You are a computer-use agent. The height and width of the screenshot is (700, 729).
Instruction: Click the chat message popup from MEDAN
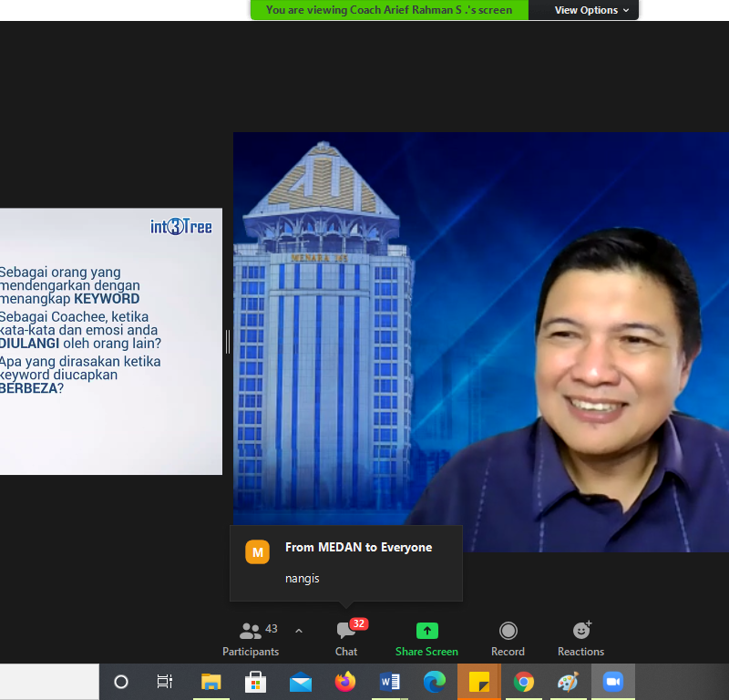pyautogui.click(x=346, y=563)
